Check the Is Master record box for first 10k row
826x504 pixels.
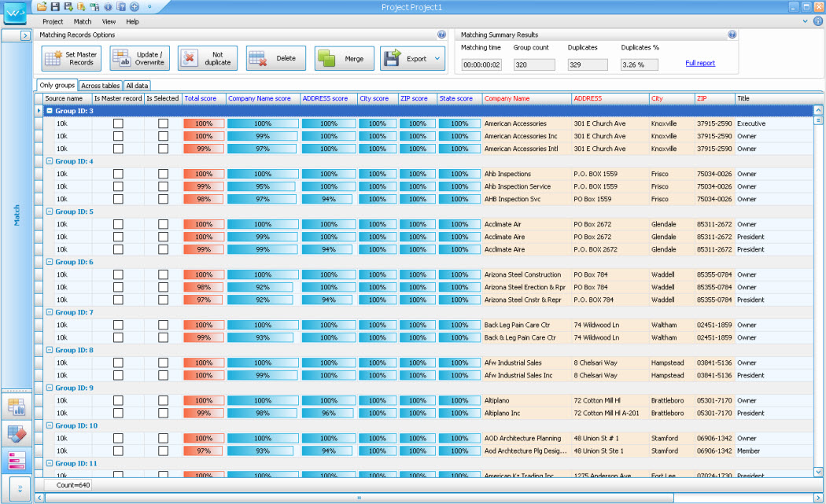click(118, 123)
